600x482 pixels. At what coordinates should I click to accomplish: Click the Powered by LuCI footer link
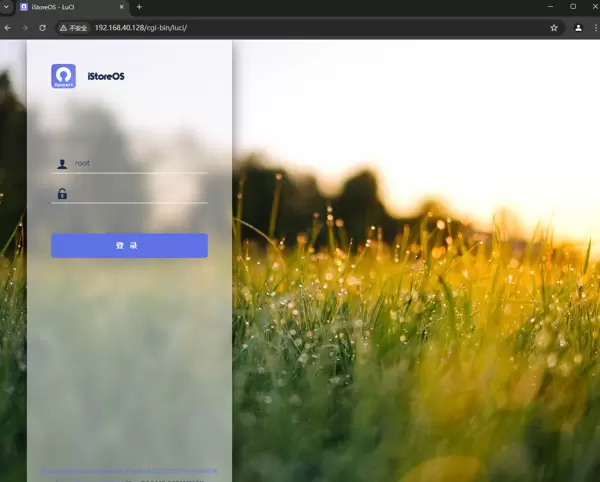pos(130,470)
